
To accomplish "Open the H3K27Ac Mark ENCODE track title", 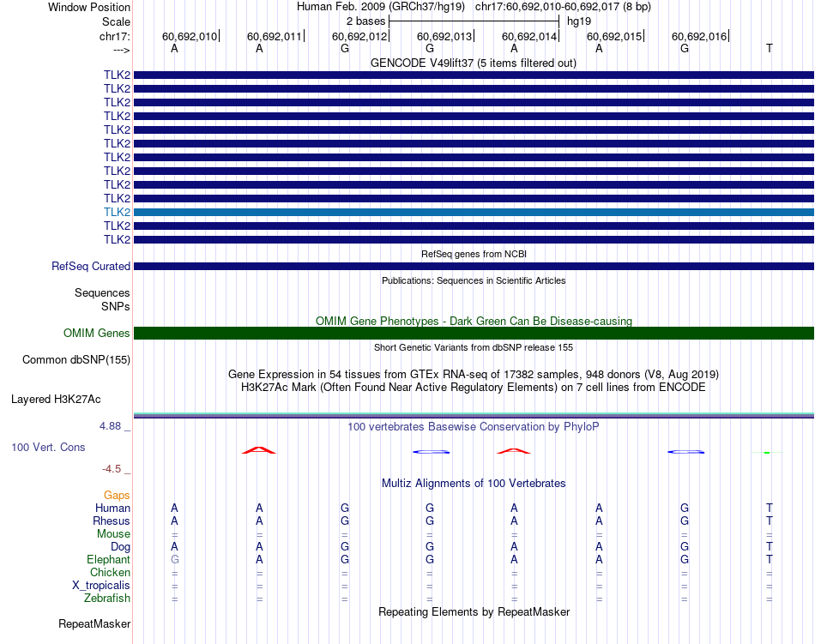I will tap(474, 388).
